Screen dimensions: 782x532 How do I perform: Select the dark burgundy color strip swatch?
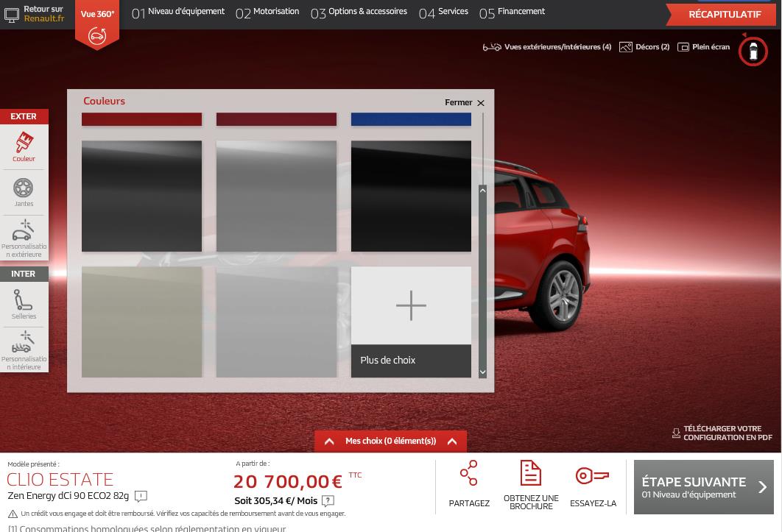pos(276,119)
